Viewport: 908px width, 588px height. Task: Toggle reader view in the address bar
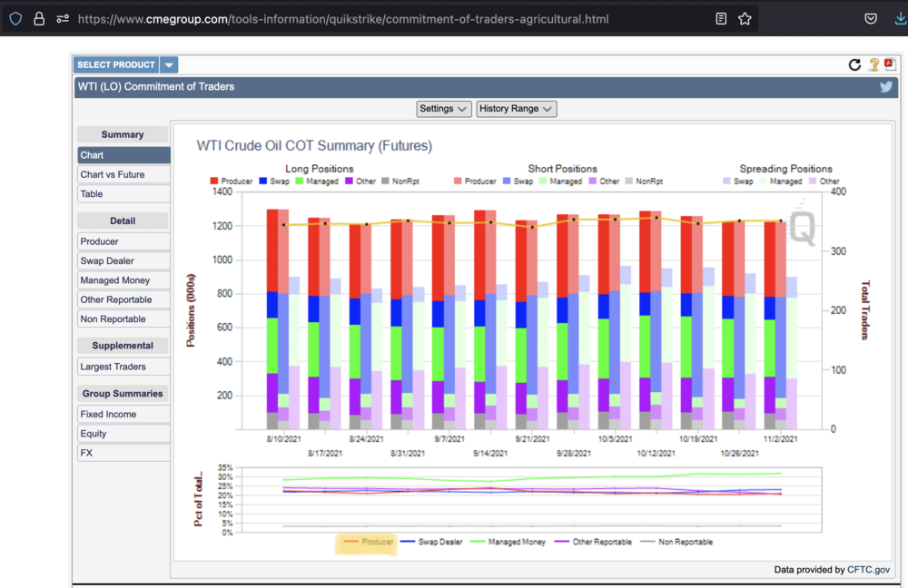pos(721,18)
